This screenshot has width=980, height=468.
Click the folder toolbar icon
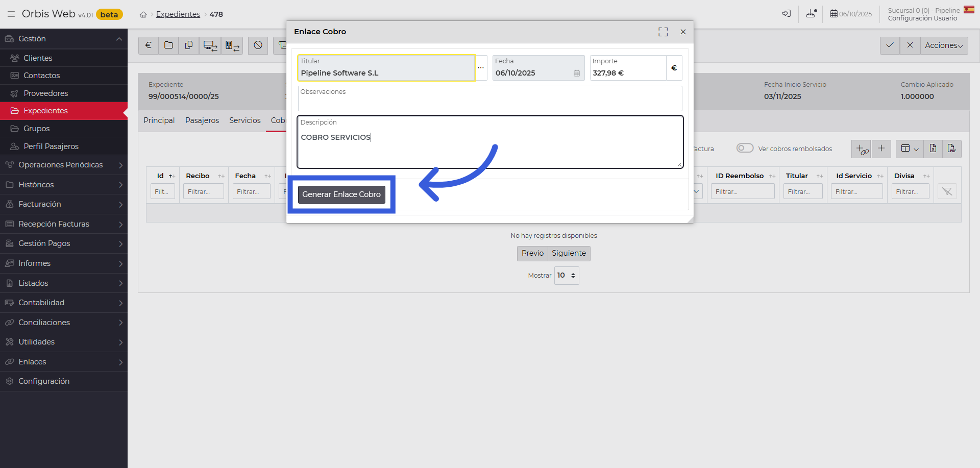point(168,45)
